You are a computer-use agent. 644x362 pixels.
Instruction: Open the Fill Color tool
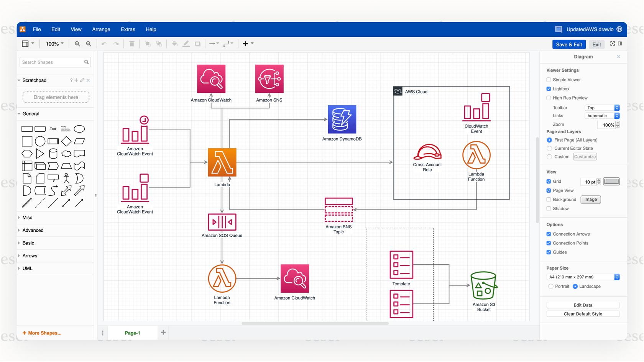175,44
